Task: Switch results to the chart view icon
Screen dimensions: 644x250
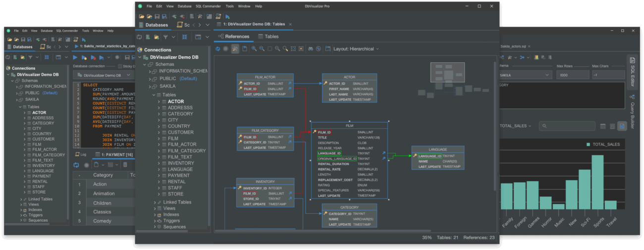Action: 622,126
